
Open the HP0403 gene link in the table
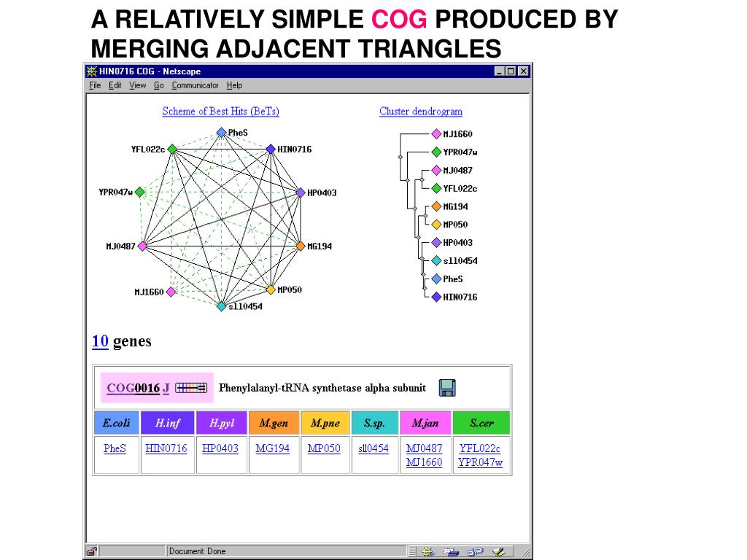click(220, 448)
